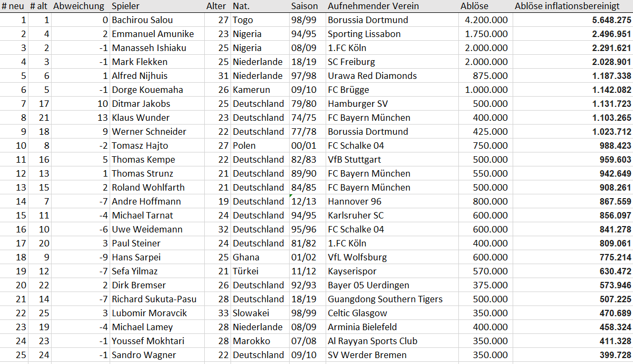
Task: Click the 'Aufnehmender Verein' column header
Action: 392,6
